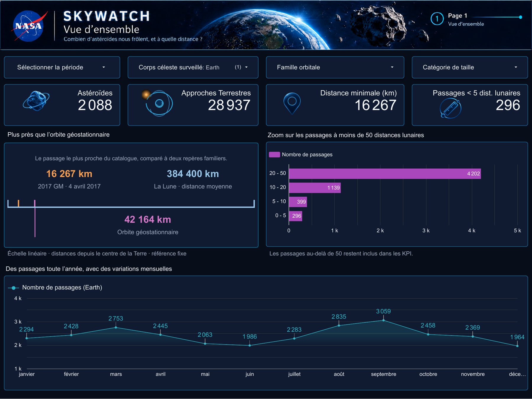This screenshot has height=399, width=532.
Task: Click the juin data point 1 986
Action: [250, 345]
